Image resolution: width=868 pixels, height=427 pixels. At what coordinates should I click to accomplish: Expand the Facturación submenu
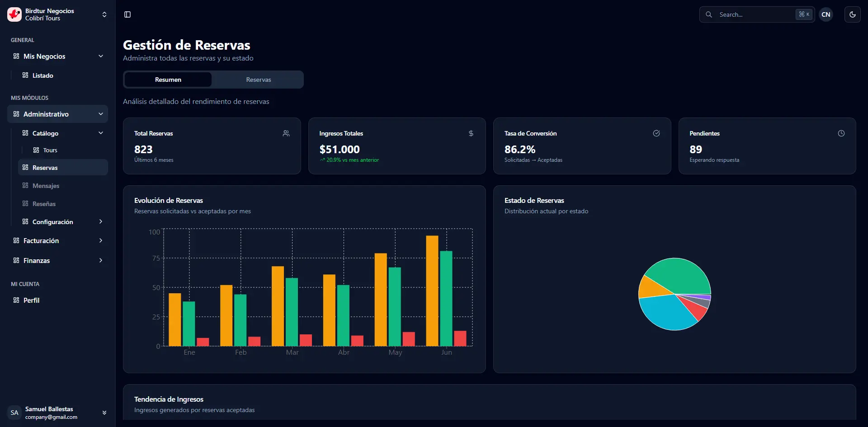point(100,241)
